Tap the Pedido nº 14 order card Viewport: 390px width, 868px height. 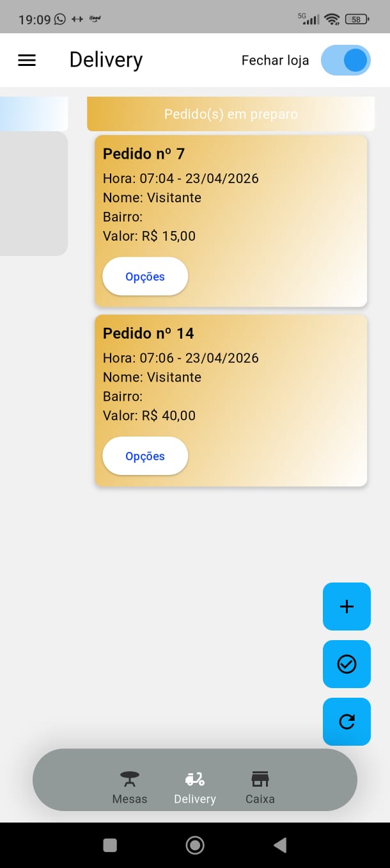click(x=230, y=378)
